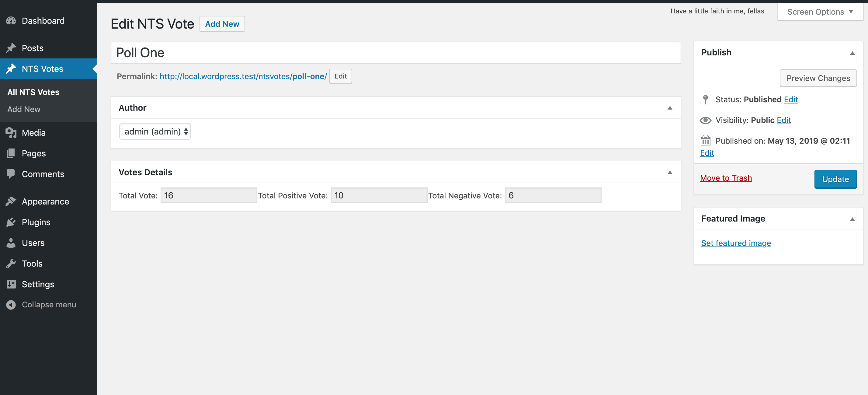Click the Users person icon
The width and height of the screenshot is (868, 395).
click(11, 243)
